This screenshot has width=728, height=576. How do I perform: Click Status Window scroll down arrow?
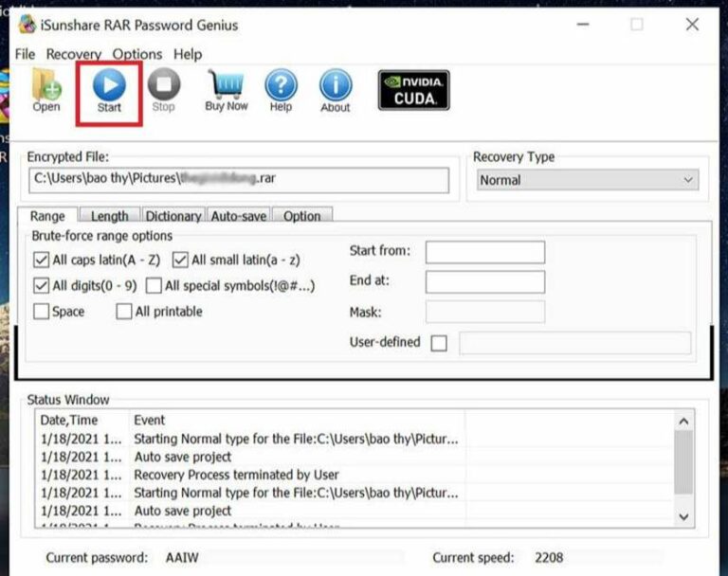683,516
